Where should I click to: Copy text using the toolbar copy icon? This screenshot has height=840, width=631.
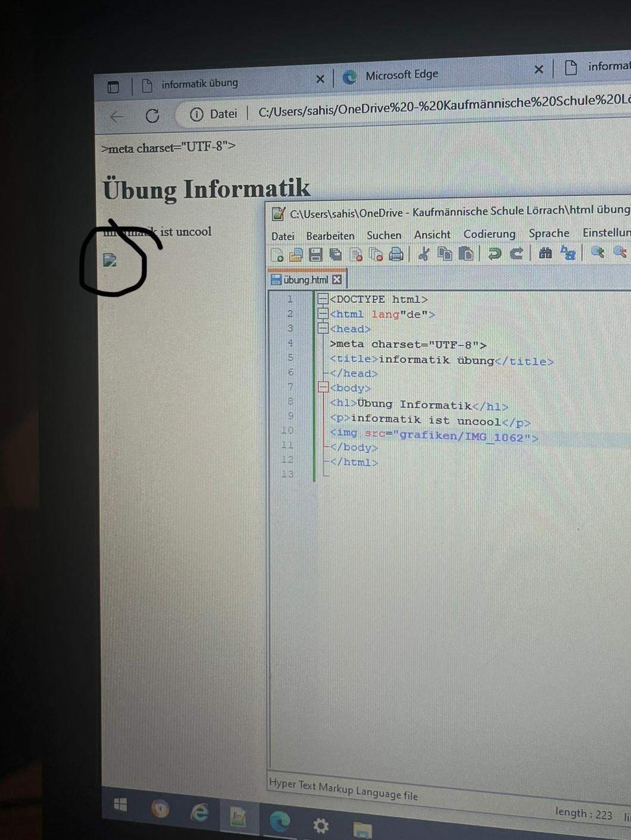pyautogui.click(x=445, y=255)
